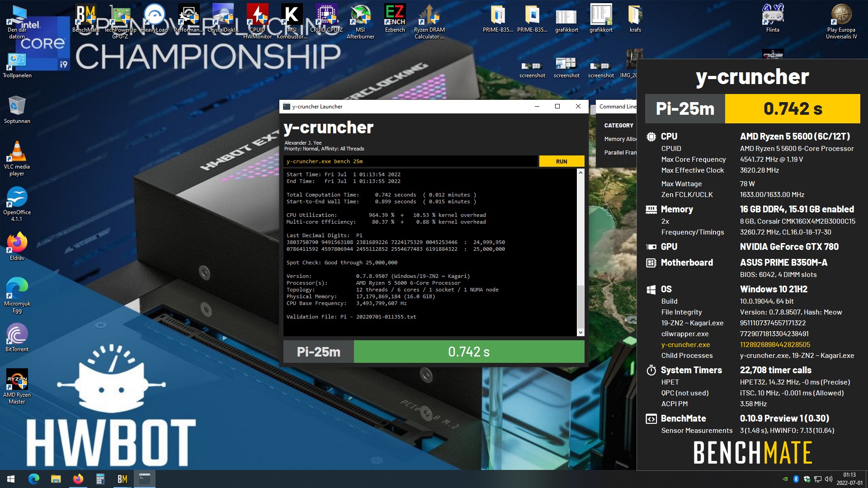Open the CPUID CPU-Z shortcut
The image size is (868, 488).
click(x=326, y=19)
